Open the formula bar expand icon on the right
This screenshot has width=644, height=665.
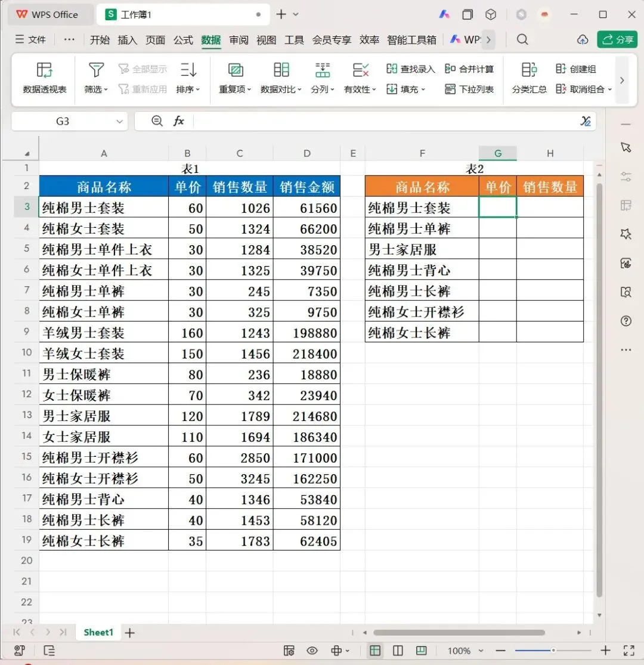point(586,121)
